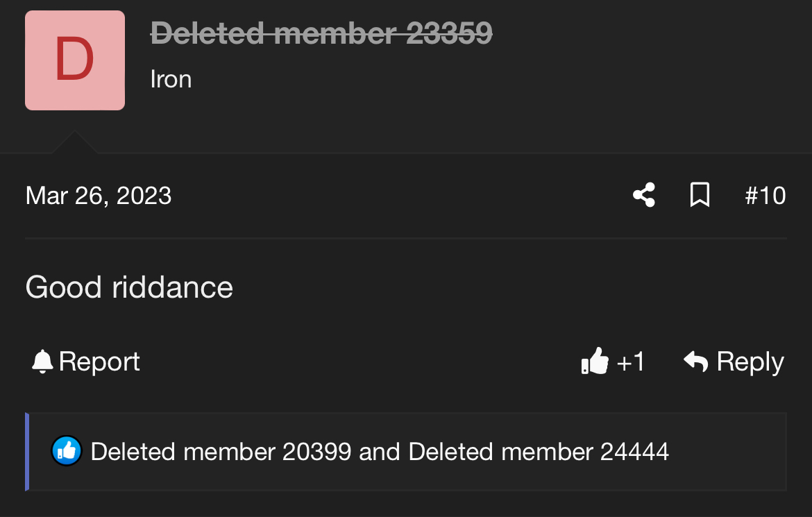This screenshot has height=517, width=812.
Task: Click the Good riddance post text
Action: 129,287
